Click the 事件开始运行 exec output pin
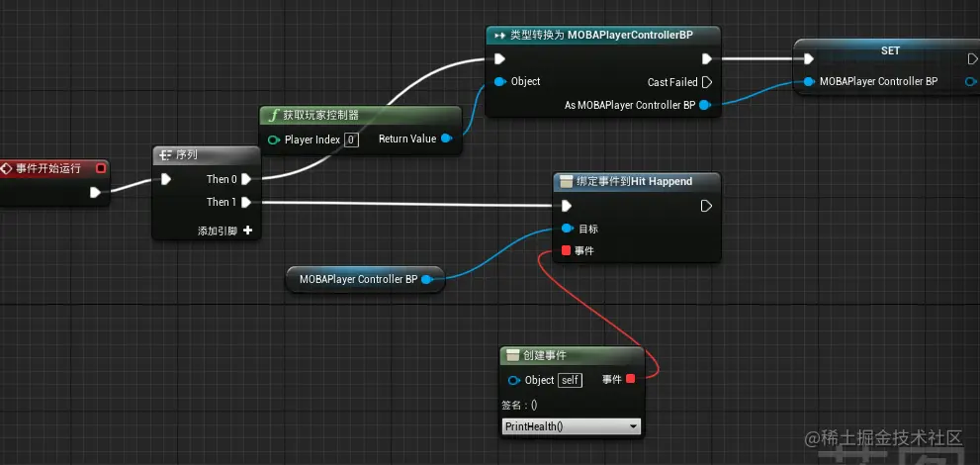 [x=95, y=192]
